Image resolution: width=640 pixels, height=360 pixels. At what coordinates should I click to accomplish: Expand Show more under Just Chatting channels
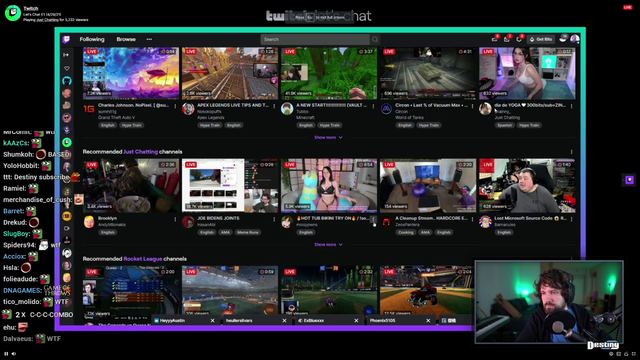tap(328, 244)
